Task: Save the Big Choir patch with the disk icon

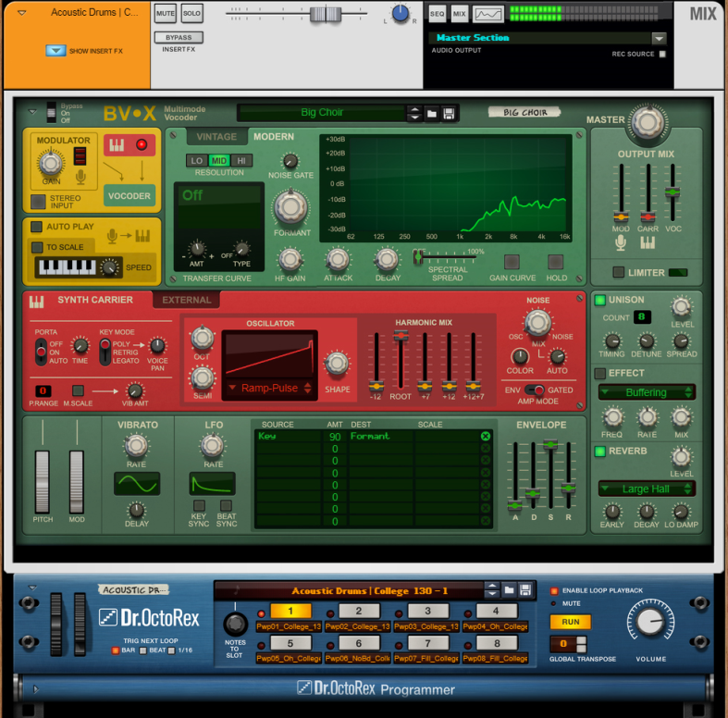Action: click(x=449, y=113)
